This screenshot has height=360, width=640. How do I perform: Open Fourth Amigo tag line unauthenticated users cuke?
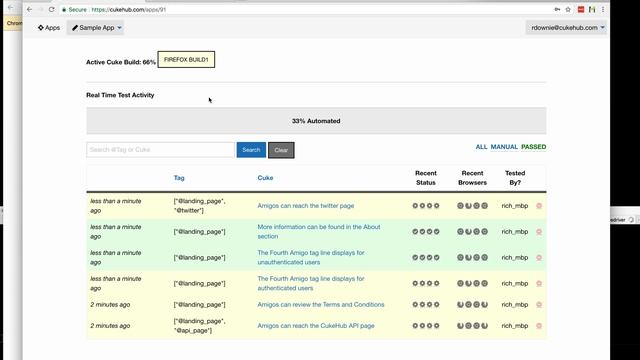tap(311, 258)
